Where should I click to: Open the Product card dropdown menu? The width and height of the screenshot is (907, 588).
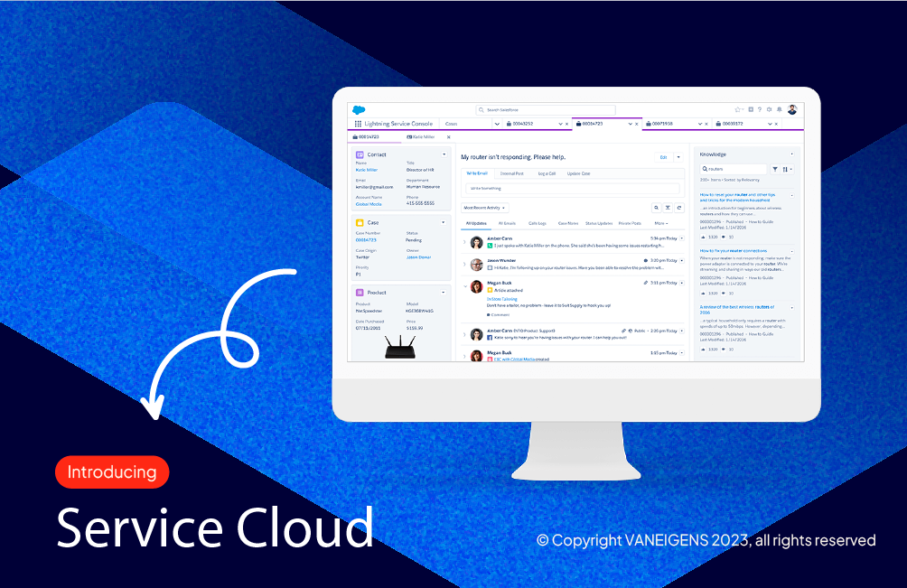click(444, 293)
